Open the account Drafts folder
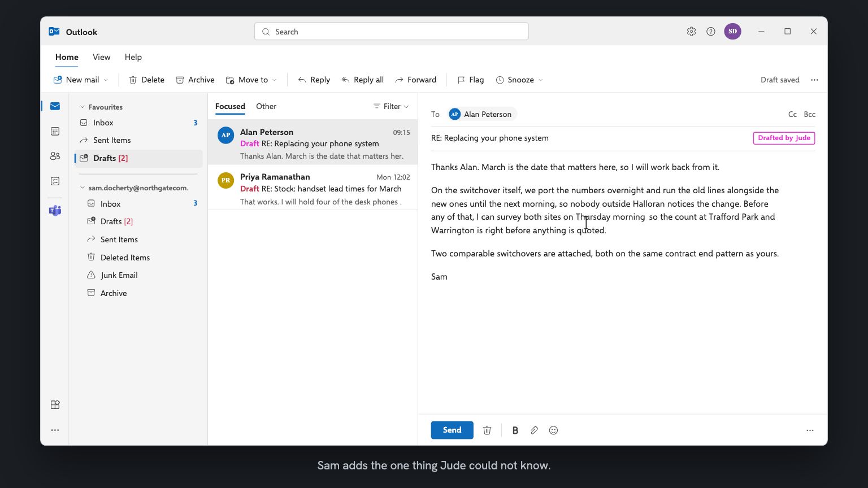The image size is (868, 488). (138, 221)
